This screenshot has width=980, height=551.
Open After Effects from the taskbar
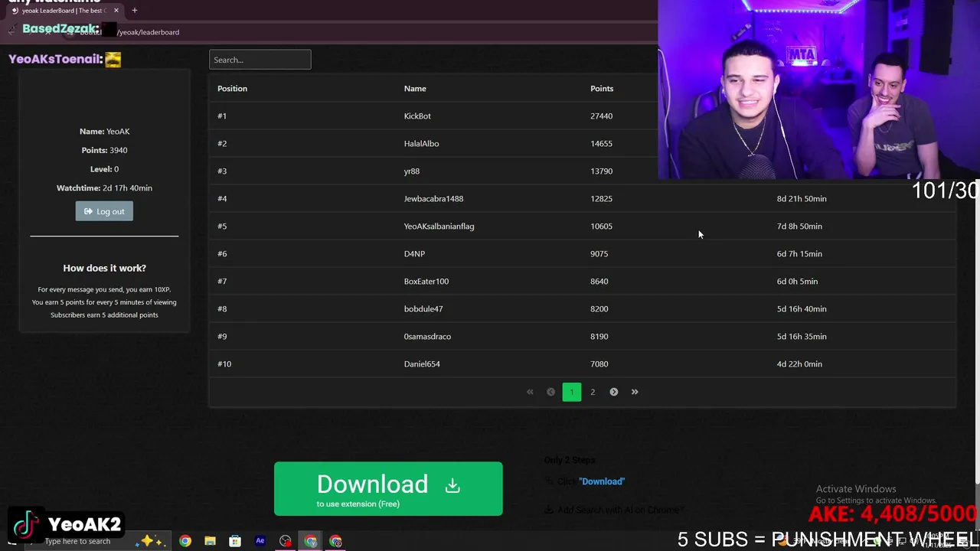[260, 541]
